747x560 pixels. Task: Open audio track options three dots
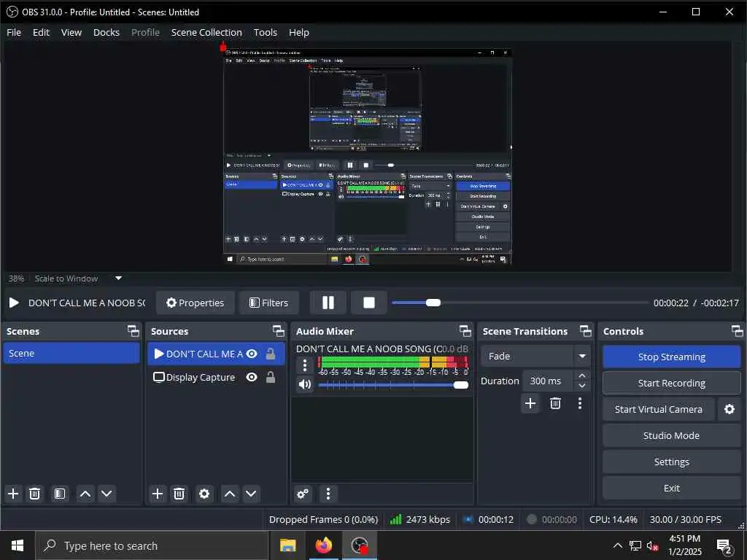click(305, 365)
